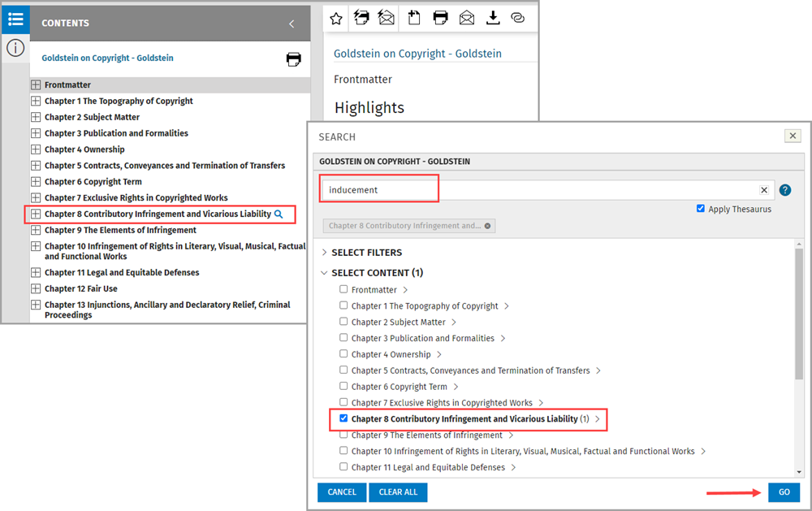This screenshot has width=812, height=511.
Task: Collapse the Contents panel arrow
Action: coord(292,24)
